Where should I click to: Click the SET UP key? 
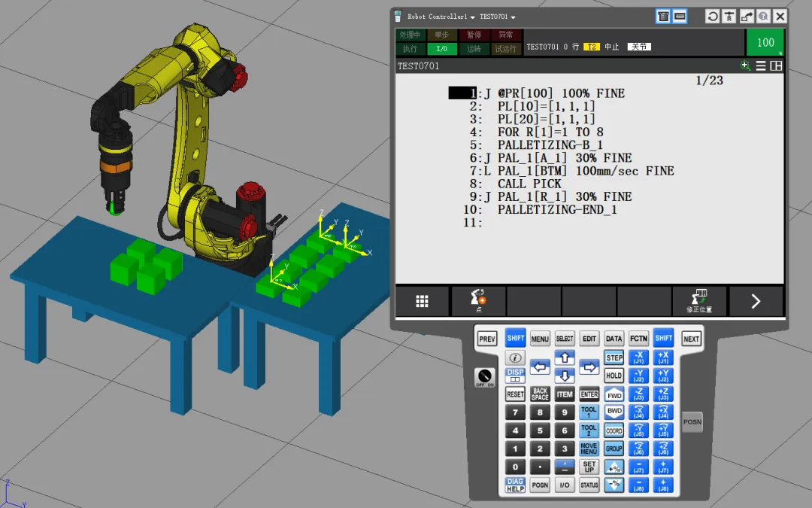[x=589, y=467]
